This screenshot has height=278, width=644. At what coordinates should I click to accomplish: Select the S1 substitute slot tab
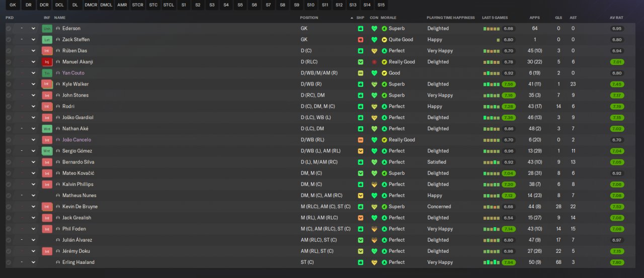[184, 5]
